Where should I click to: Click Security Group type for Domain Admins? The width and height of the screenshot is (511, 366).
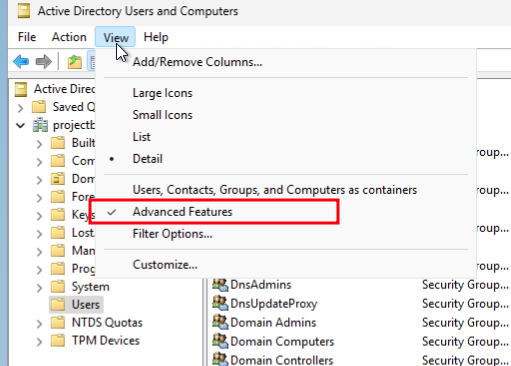pos(465,323)
